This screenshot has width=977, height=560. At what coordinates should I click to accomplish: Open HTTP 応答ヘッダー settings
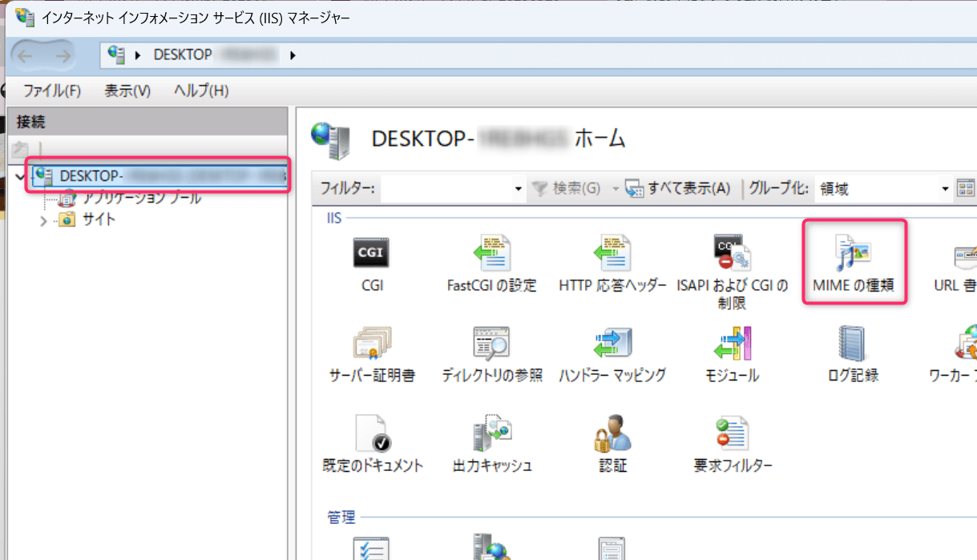click(612, 260)
